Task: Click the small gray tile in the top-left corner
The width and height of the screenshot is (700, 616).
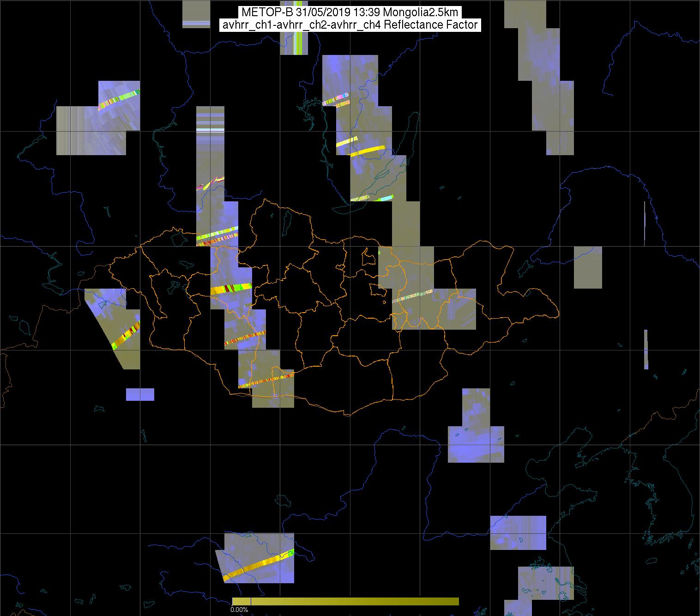Action: click(196, 14)
